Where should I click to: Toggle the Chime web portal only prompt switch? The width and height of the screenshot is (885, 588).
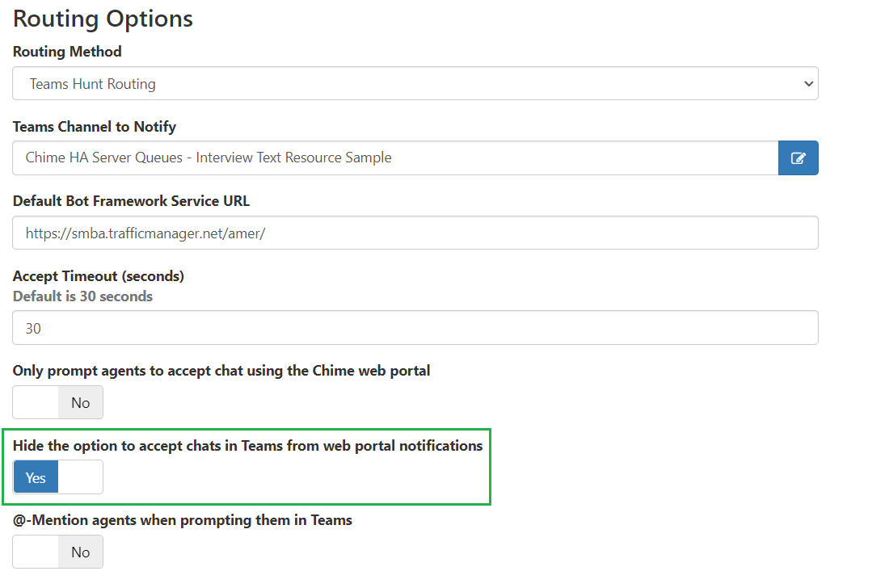click(x=57, y=402)
